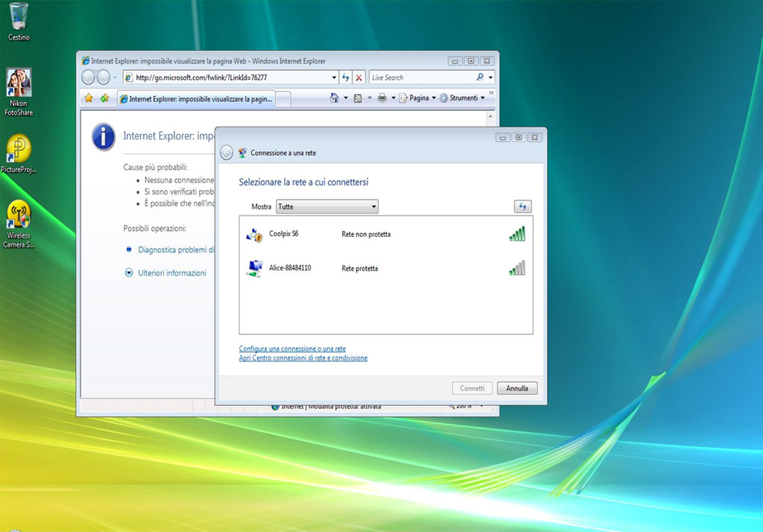The width and height of the screenshot is (763, 532).
Task: Click the 'Diagnostica problemi' link
Action: (176, 250)
